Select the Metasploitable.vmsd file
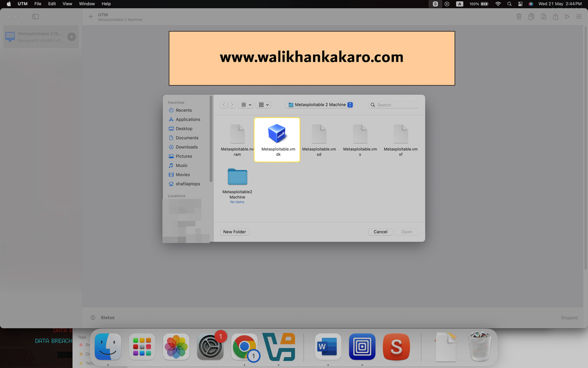This screenshot has width=588, height=368. [319, 140]
